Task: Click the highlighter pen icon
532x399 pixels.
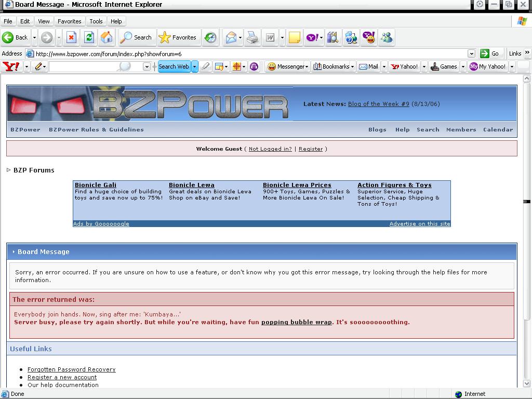Action: pyautogui.click(x=205, y=66)
